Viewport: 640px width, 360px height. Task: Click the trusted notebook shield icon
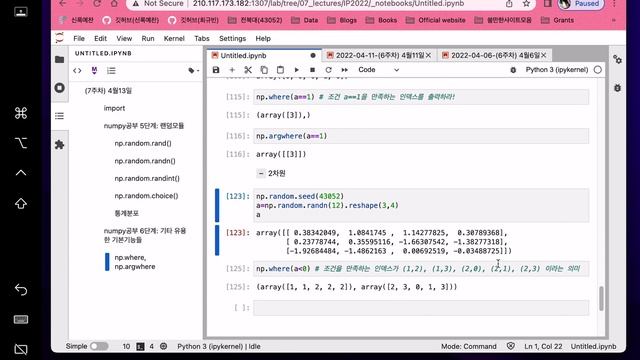click(511, 346)
